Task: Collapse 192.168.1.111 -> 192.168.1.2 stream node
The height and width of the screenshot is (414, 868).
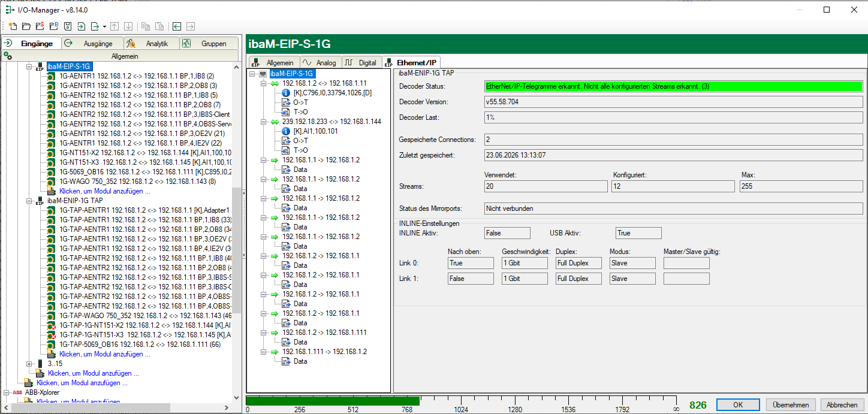Action: click(264, 352)
